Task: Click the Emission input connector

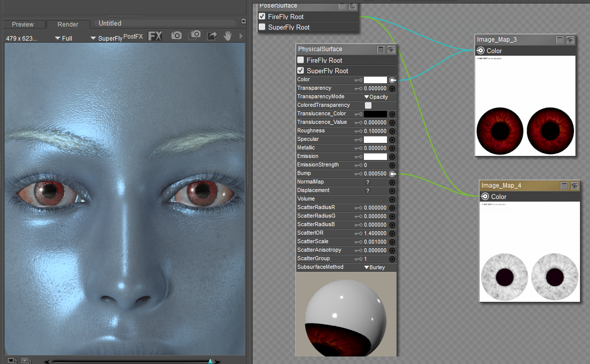Action: [x=392, y=156]
